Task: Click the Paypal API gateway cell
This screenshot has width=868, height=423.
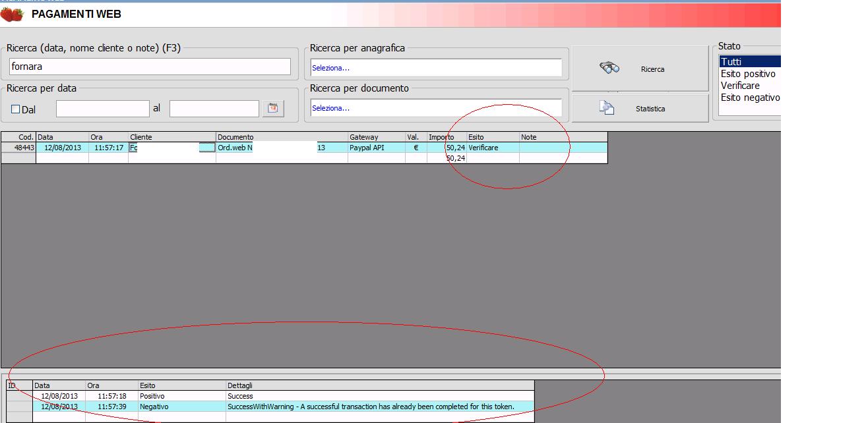Action: point(377,148)
